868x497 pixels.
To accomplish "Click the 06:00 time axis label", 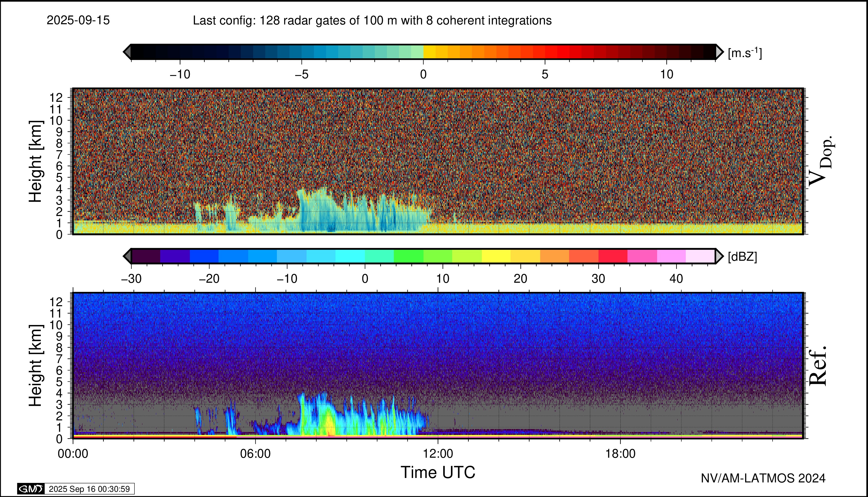I will 255,454.
